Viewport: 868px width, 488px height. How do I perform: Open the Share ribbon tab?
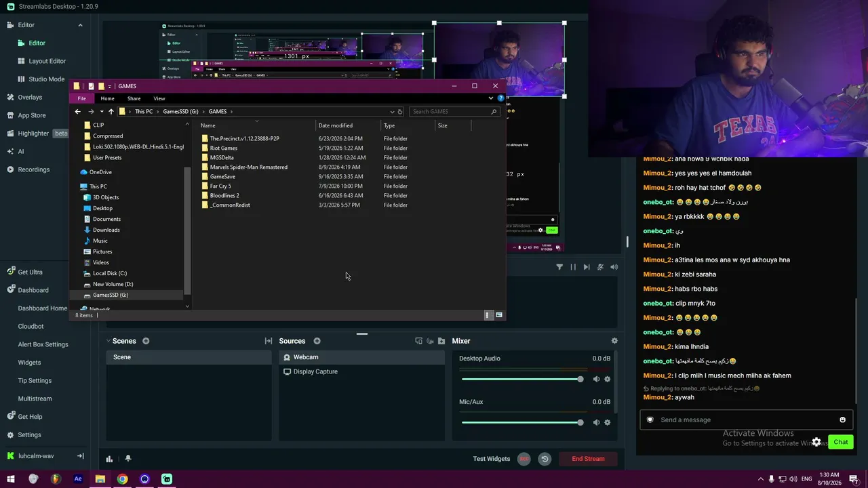pos(134,98)
